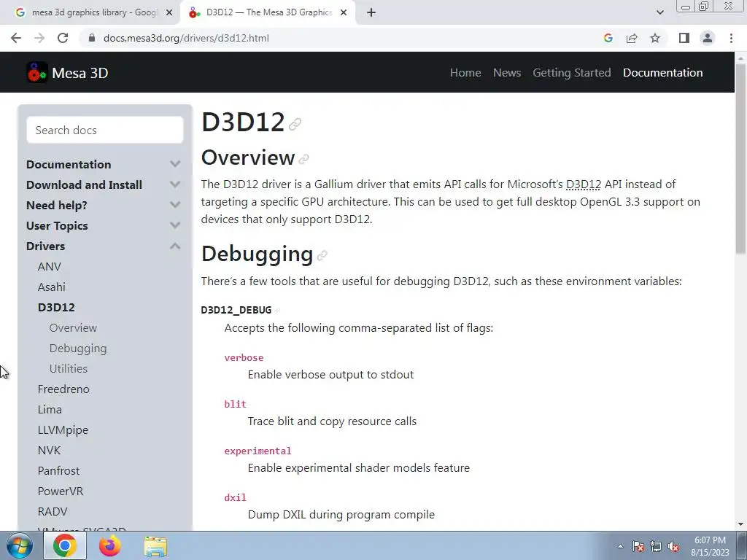Click the Action Center flag icon
747x560 pixels.
click(638, 546)
